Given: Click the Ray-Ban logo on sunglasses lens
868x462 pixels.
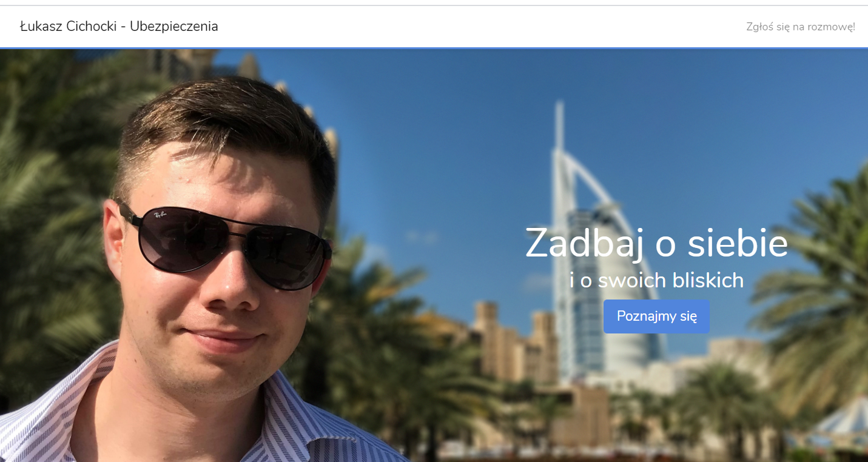Looking at the screenshot, I should (x=161, y=215).
